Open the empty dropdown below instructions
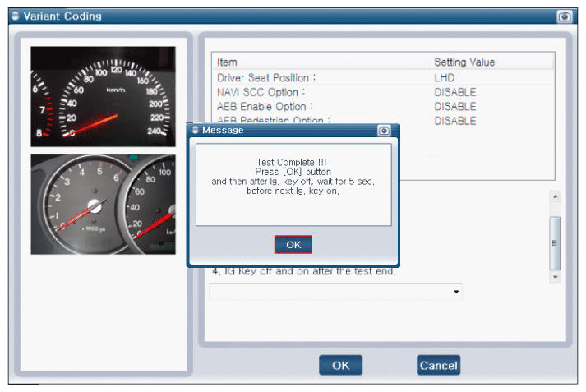This screenshot has height=392, width=586. [x=335, y=292]
